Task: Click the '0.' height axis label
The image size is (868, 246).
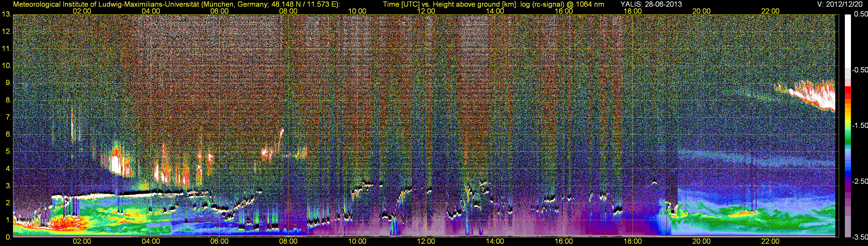Action: click(x=9, y=237)
